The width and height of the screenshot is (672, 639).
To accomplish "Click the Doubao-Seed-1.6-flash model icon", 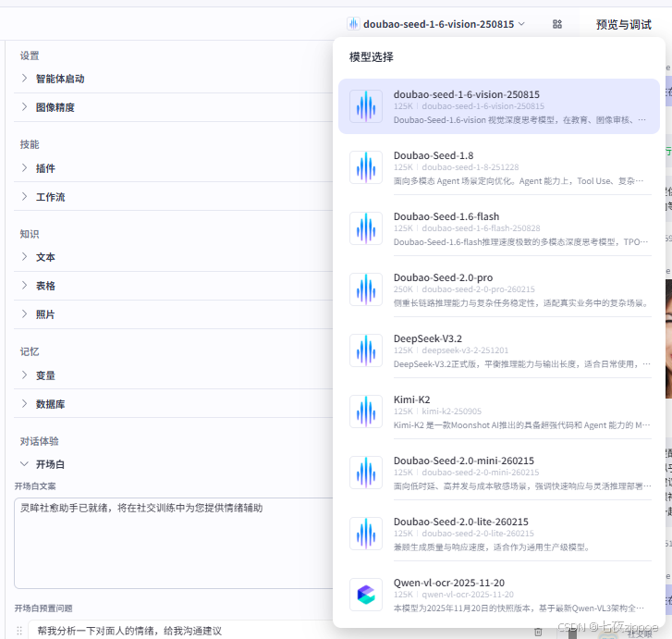I will 365,228.
